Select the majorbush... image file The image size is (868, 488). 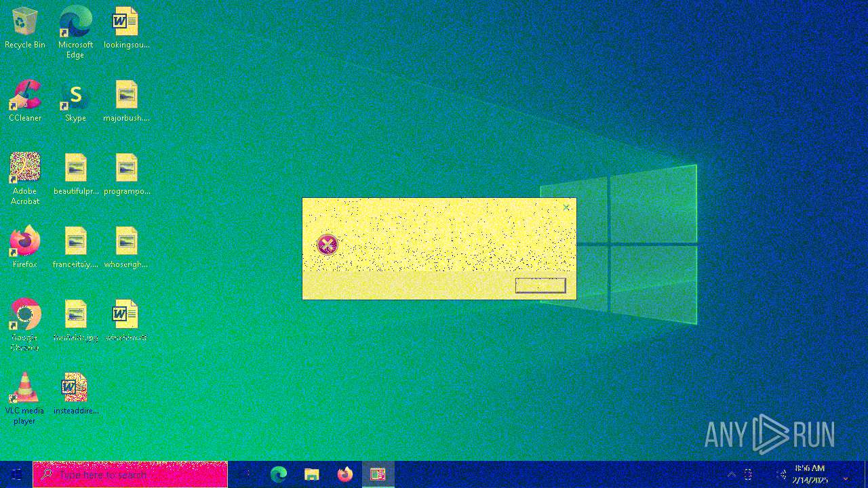tap(126, 102)
